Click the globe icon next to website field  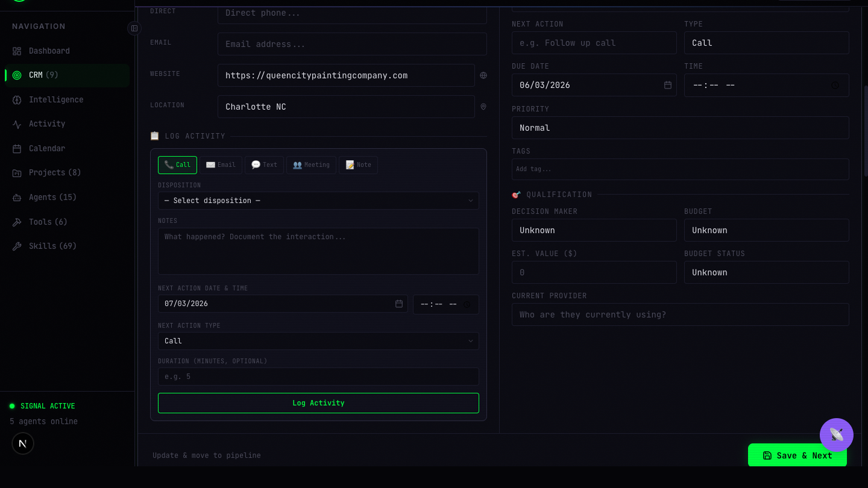483,76
